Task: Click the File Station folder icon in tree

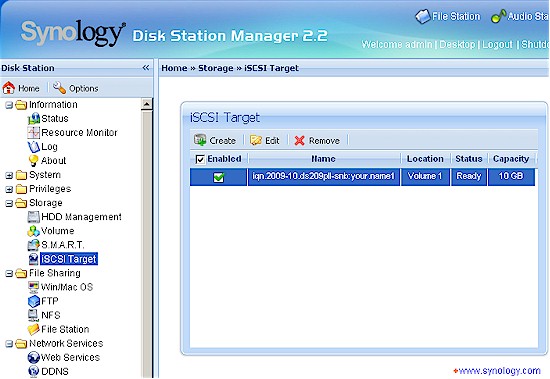Action: coord(34,329)
